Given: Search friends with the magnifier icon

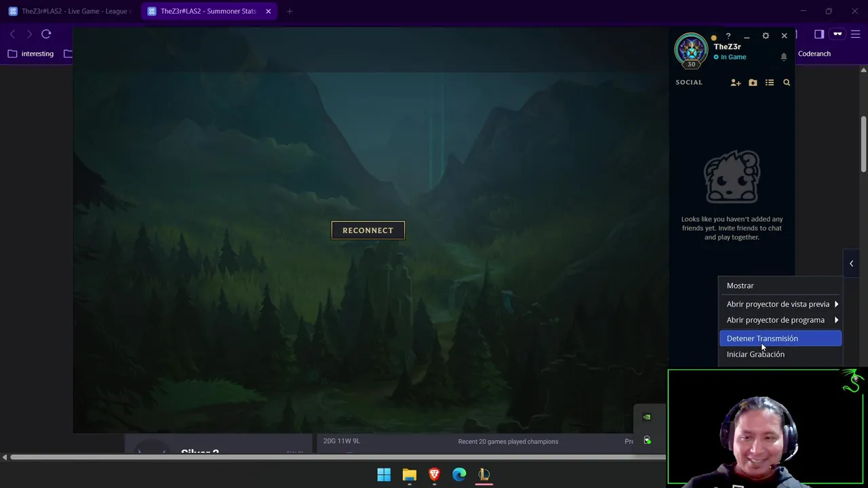Looking at the screenshot, I should coord(787,83).
